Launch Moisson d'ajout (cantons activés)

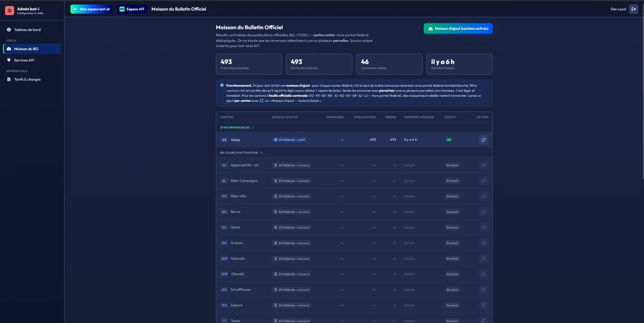[458, 28]
